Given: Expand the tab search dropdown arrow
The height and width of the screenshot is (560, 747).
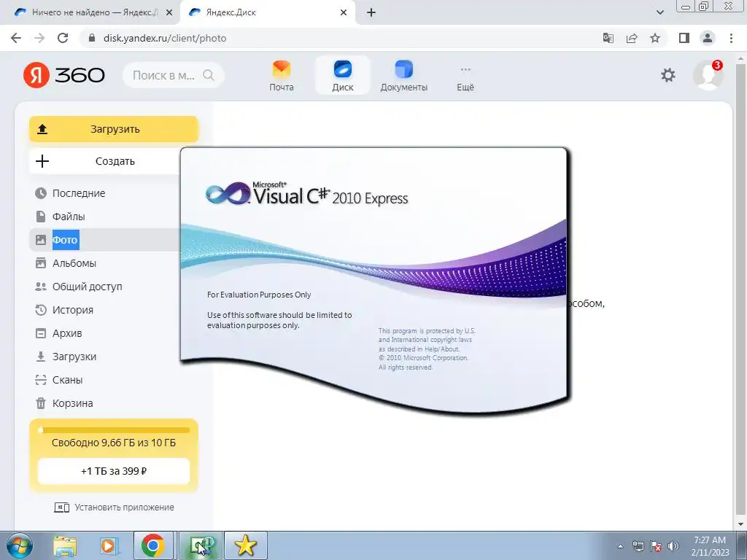Looking at the screenshot, I should pyautogui.click(x=659, y=12).
